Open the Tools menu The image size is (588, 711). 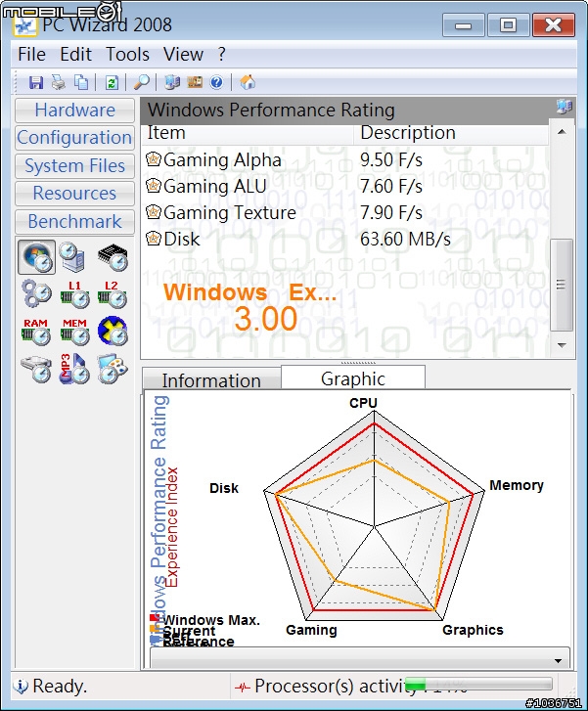point(127,55)
